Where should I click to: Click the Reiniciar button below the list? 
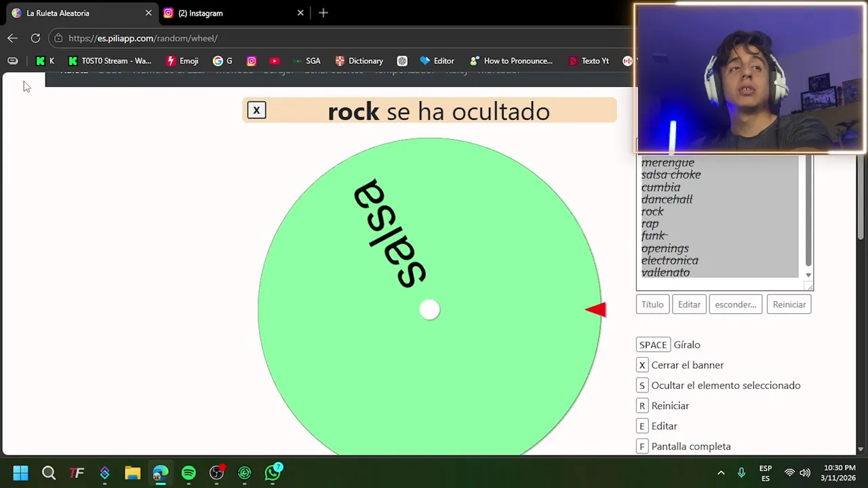[789, 304]
